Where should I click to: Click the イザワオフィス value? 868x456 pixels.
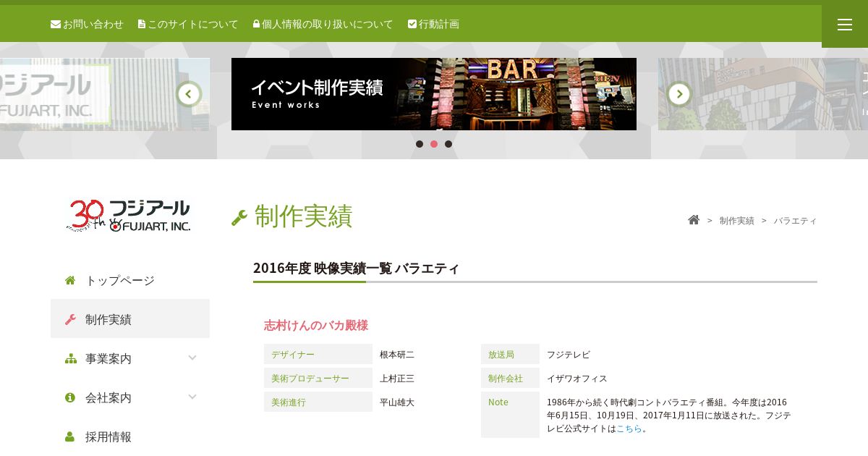[x=577, y=379]
